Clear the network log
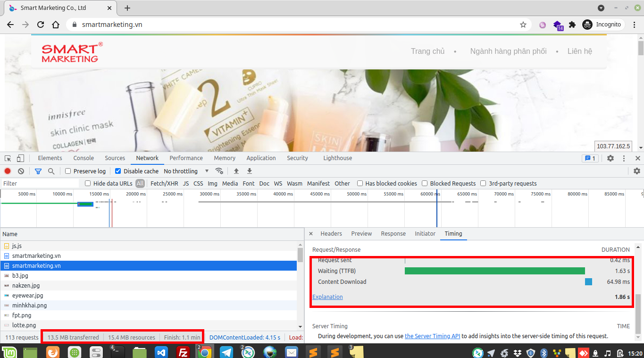644x358 pixels. [21, 171]
